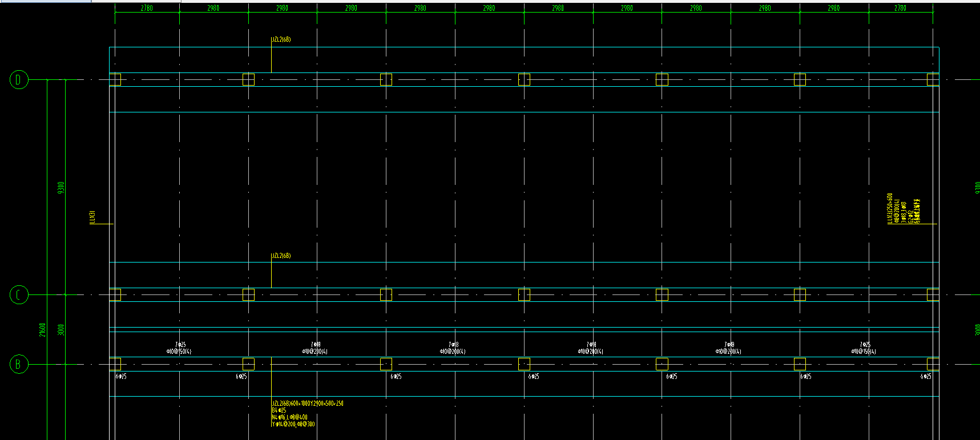
Task: Select the rightmost column on axis B
Action: click(x=933, y=364)
